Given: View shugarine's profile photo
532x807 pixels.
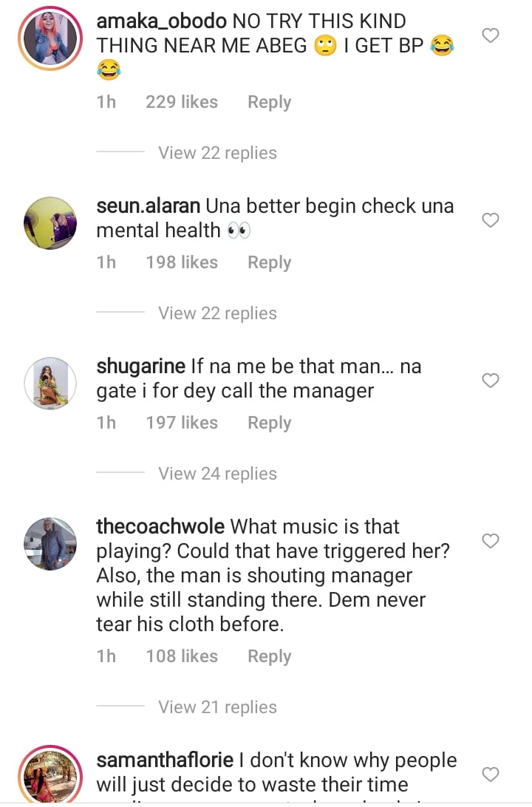Looking at the screenshot, I should 50,382.
